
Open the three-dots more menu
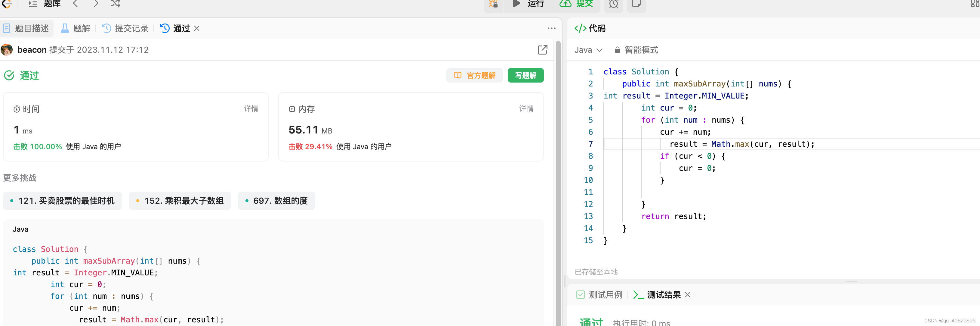point(551,29)
